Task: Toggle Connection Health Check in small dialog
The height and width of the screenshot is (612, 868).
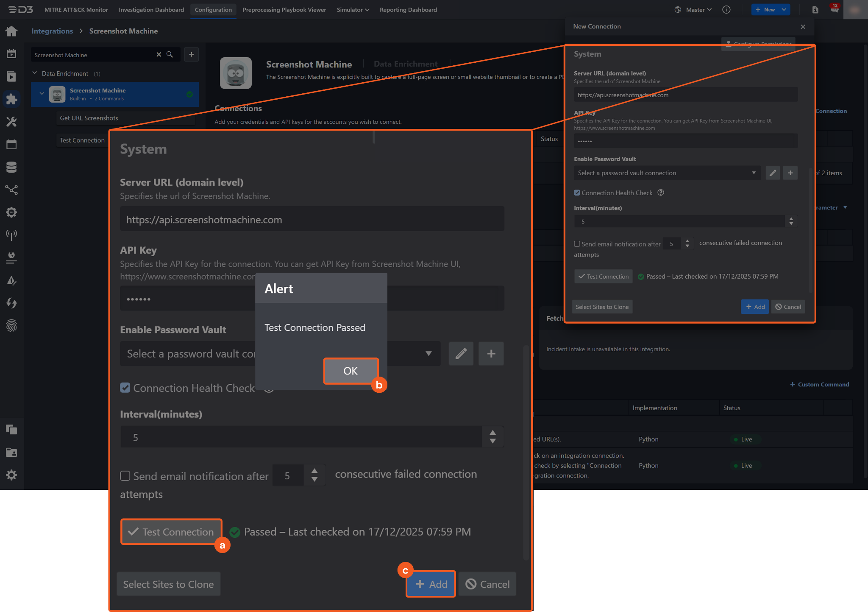Action: coord(577,193)
